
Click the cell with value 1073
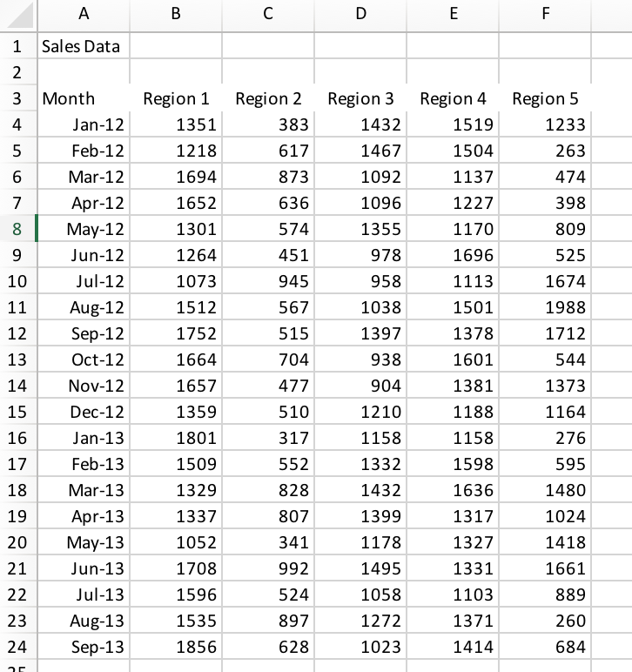176,281
